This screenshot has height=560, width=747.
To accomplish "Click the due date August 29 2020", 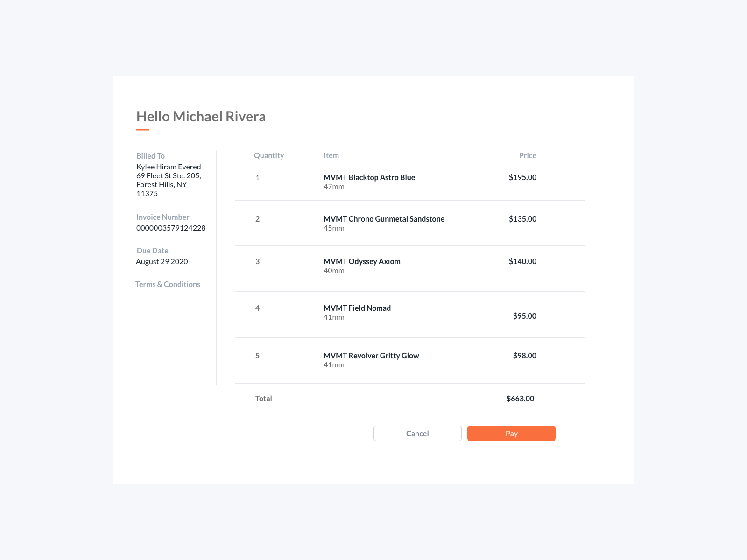I will pos(162,261).
